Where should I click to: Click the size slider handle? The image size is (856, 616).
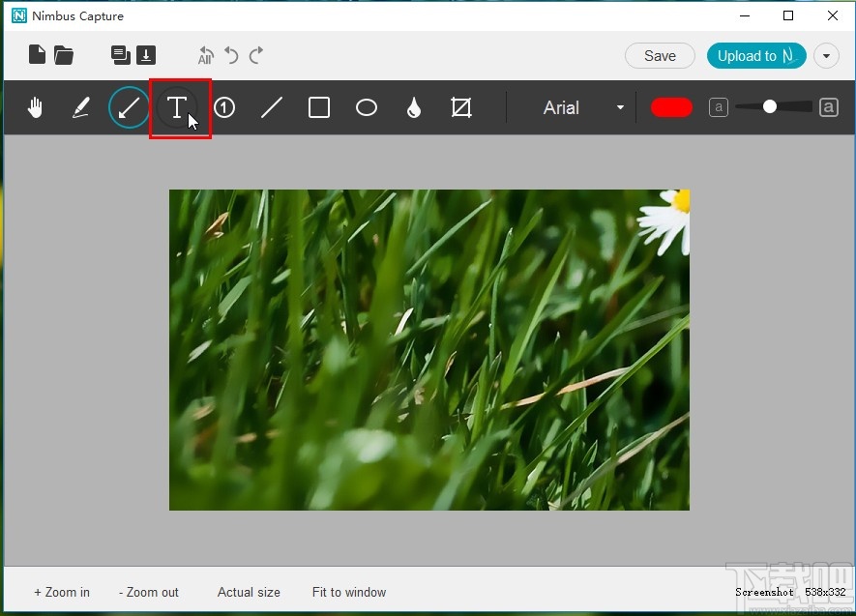click(770, 107)
